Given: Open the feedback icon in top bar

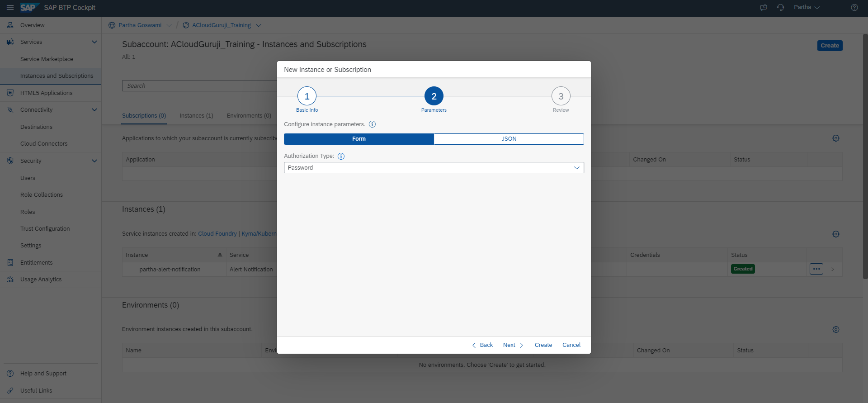Looking at the screenshot, I should click(763, 8).
